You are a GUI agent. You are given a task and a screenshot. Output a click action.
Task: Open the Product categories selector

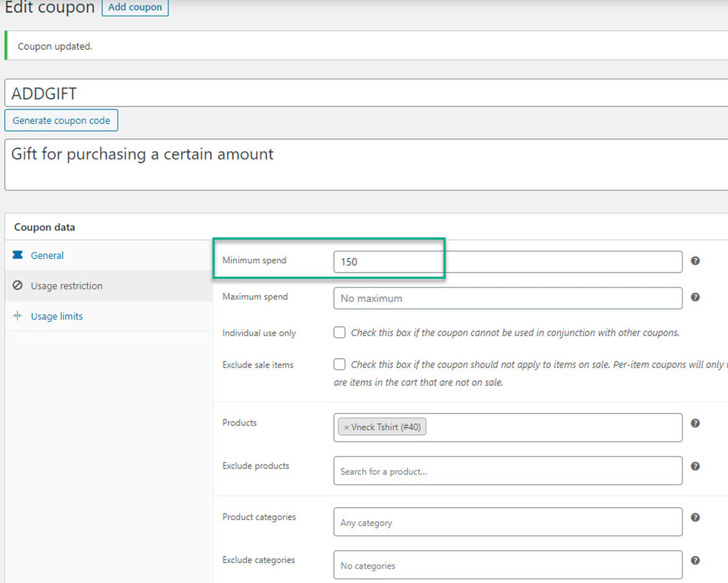(x=507, y=522)
